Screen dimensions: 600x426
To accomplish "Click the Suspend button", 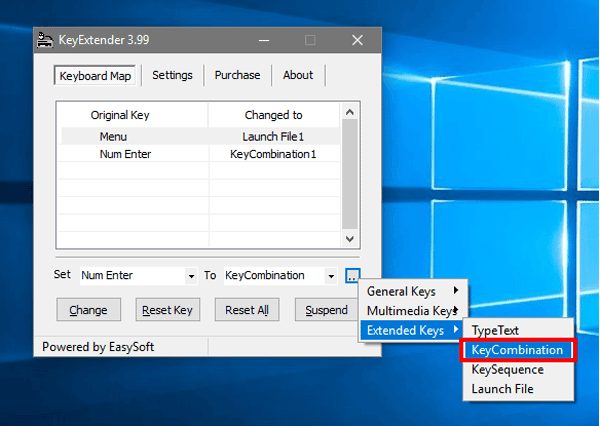I will click(326, 310).
